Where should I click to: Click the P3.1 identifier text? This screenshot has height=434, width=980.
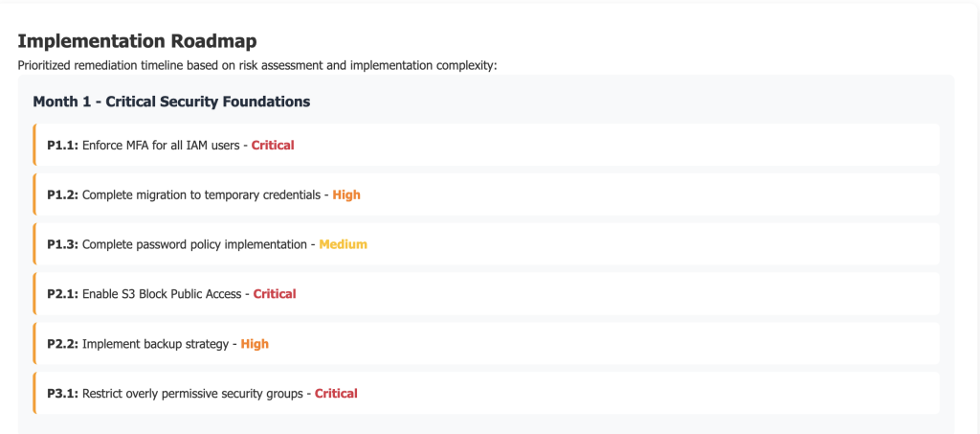[x=62, y=394]
